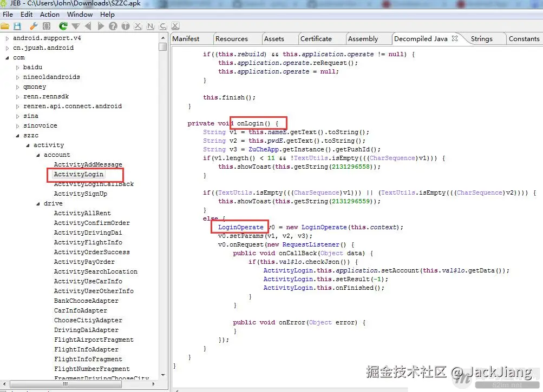Select BankChooseAdapter class in tree
This screenshot has width=543, height=392.
click(x=86, y=301)
